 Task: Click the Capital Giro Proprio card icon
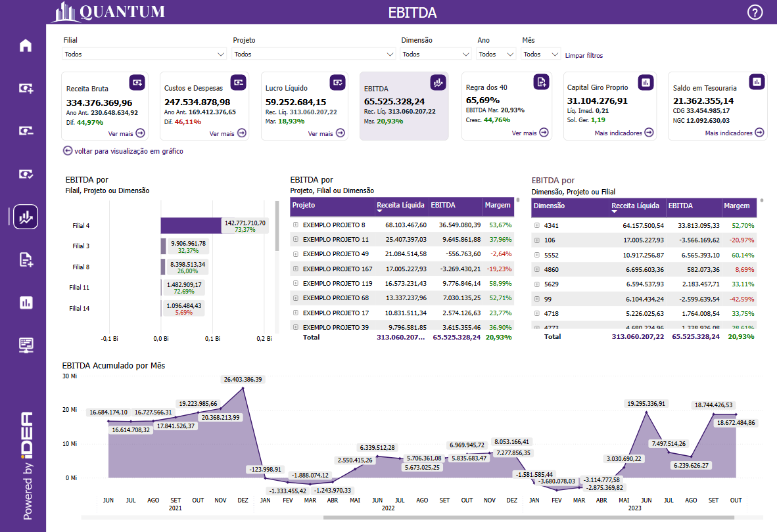[x=646, y=81]
